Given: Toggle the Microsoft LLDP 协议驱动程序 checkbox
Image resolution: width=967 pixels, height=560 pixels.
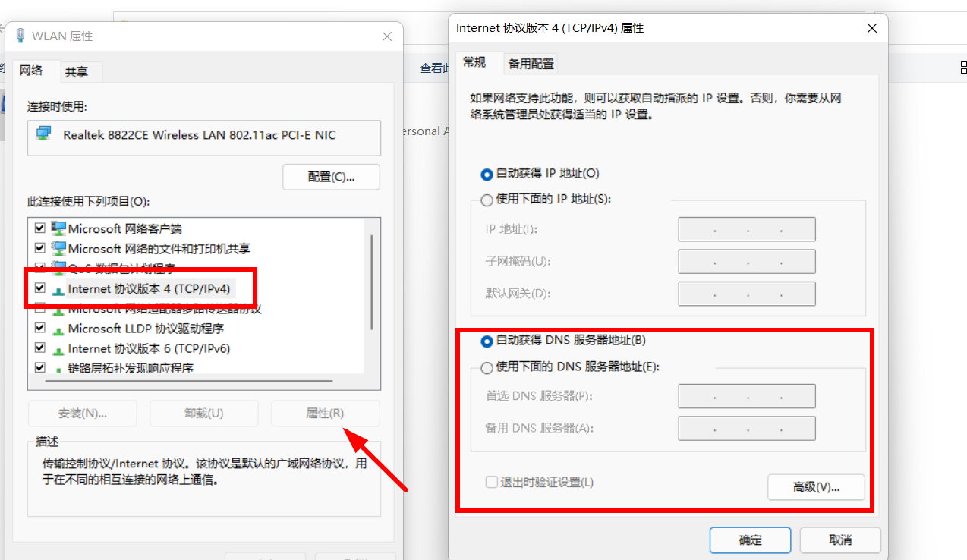Looking at the screenshot, I should pos(40,329).
